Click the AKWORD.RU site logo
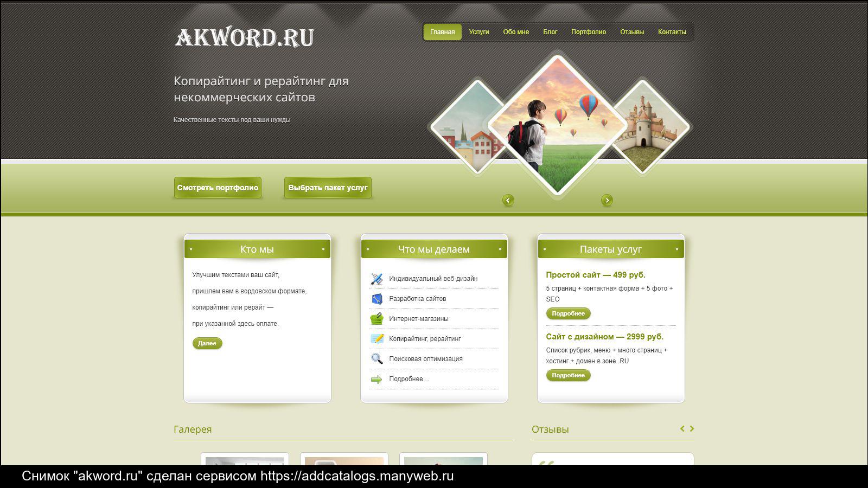Screen dimensions: 868x488 point(244,38)
